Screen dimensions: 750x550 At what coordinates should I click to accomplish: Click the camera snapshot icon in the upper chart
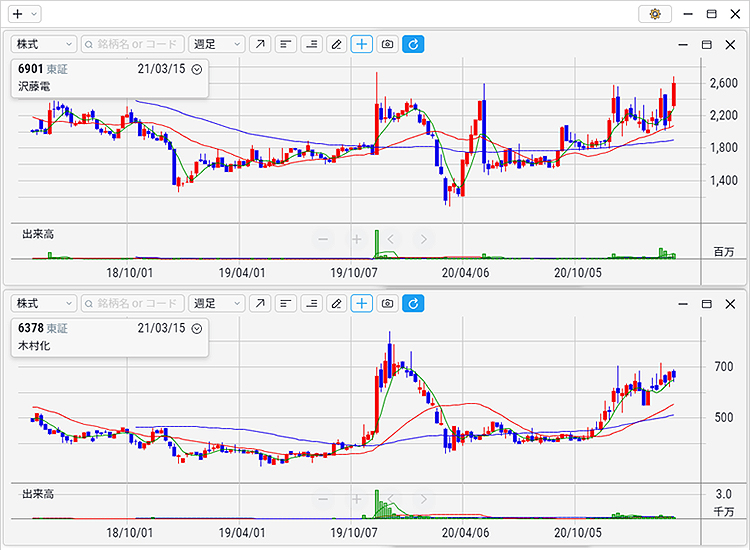[387, 44]
